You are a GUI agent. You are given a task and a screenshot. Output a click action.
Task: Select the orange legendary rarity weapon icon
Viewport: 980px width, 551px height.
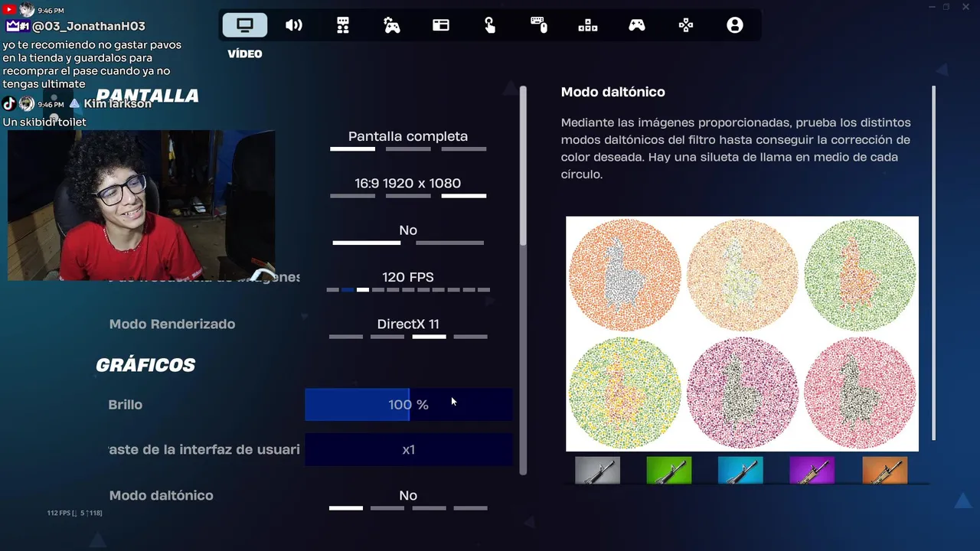885,471
